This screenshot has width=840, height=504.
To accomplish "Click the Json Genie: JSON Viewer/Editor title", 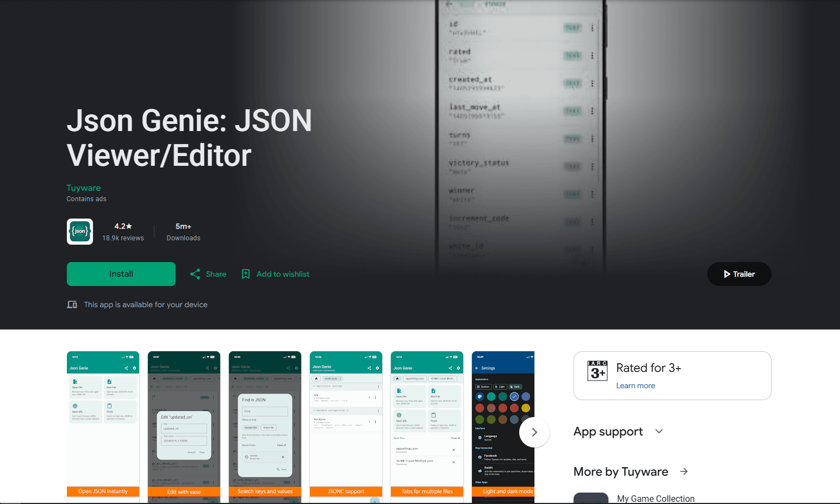I will coord(189,138).
